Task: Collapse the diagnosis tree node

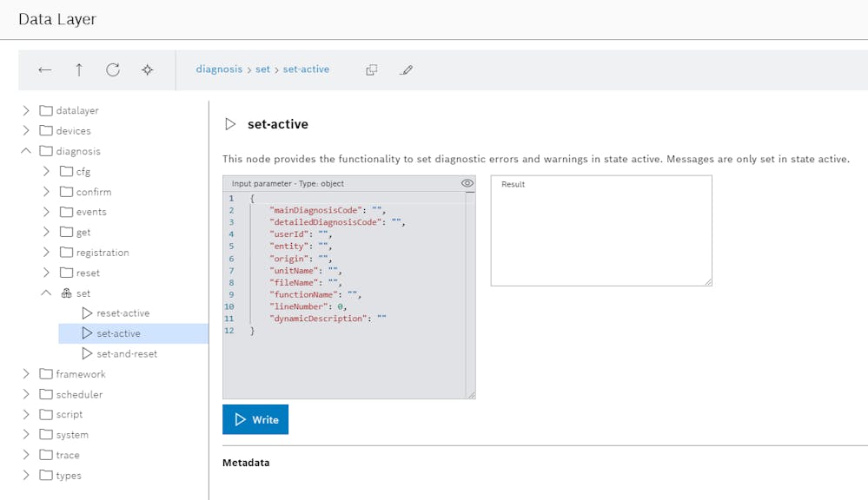Action: tap(26, 150)
